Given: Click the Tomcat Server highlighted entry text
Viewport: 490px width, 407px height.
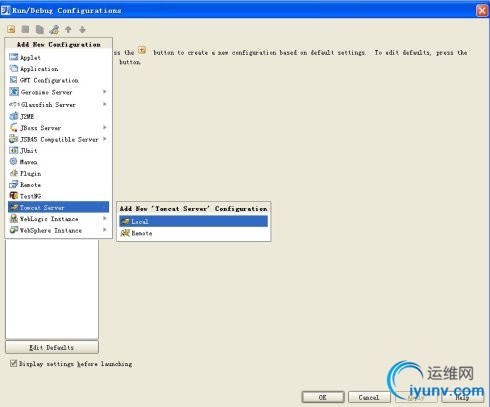Looking at the screenshot, I should pyautogui.click(x=42, y=208).
